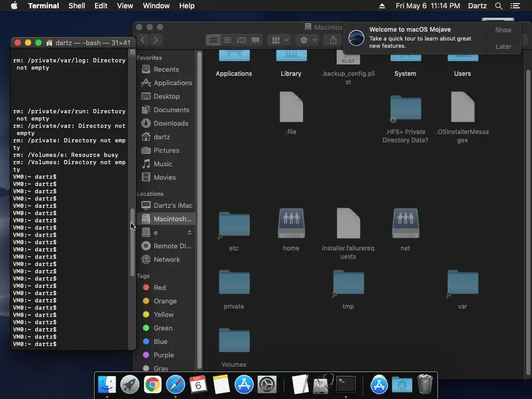Screen dimensions: 532x399
Task: Open Notes app in the Dock
Action: (x=221, y=385)
